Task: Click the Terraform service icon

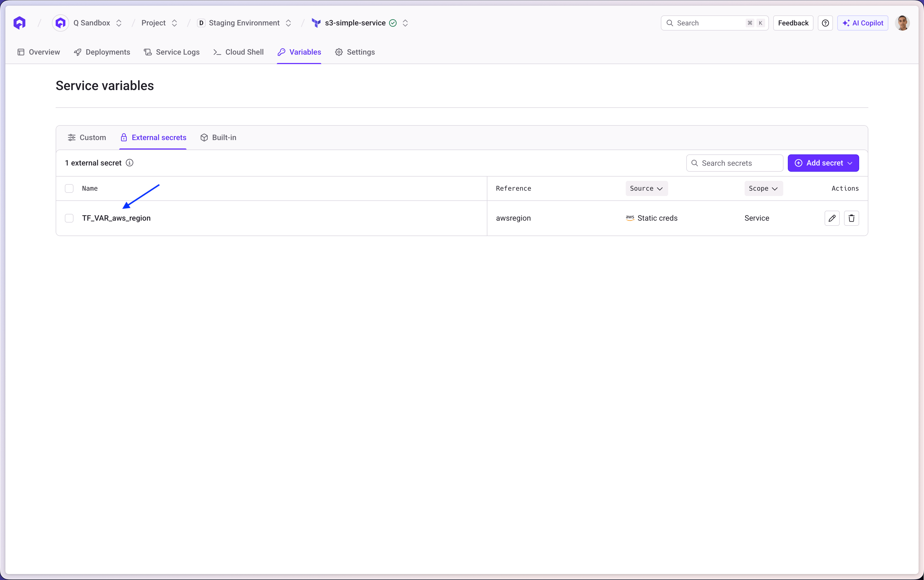Action: [316, 23]
